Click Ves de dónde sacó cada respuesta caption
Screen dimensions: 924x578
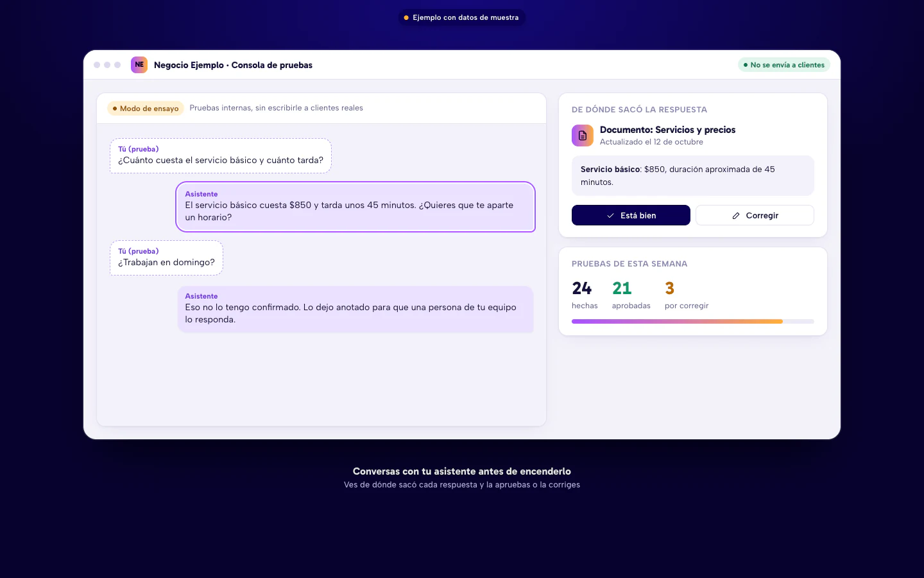click(x=462, y=485)
